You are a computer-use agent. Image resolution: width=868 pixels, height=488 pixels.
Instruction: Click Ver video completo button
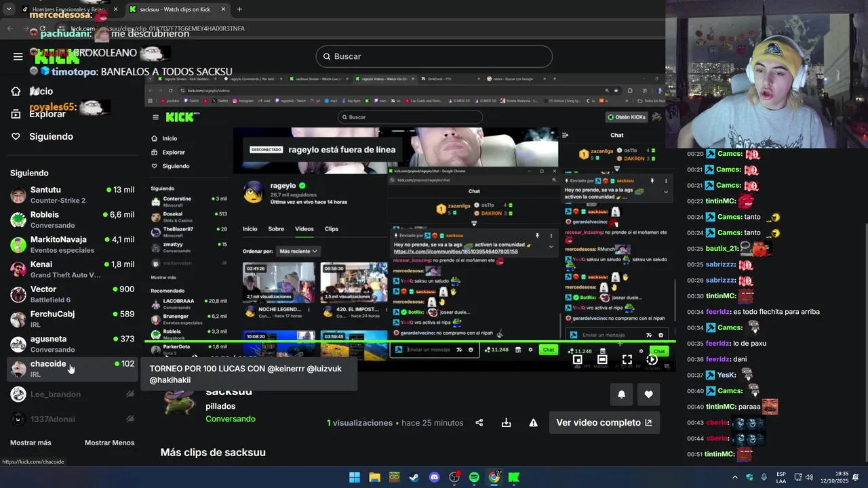pyautogui.click(x=604, y=422)
